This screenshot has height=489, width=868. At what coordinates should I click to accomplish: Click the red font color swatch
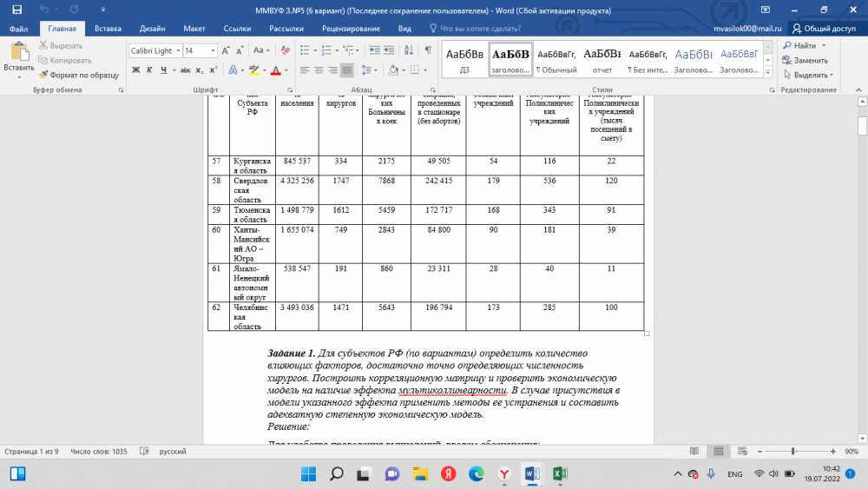coord(275,70)
